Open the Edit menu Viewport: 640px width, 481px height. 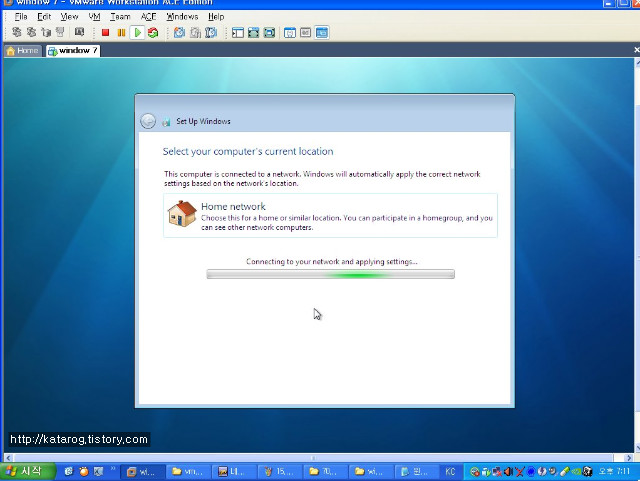point(44,17)
